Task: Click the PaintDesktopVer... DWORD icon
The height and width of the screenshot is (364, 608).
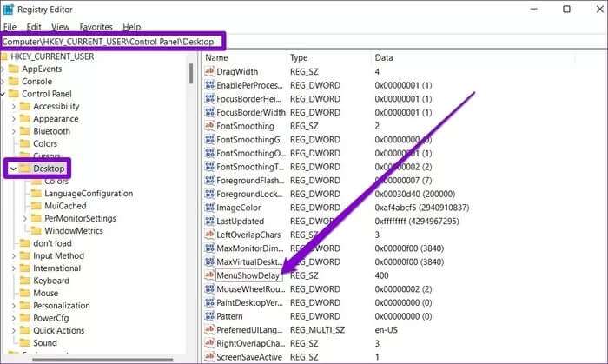Action: (x=209, y=302)
